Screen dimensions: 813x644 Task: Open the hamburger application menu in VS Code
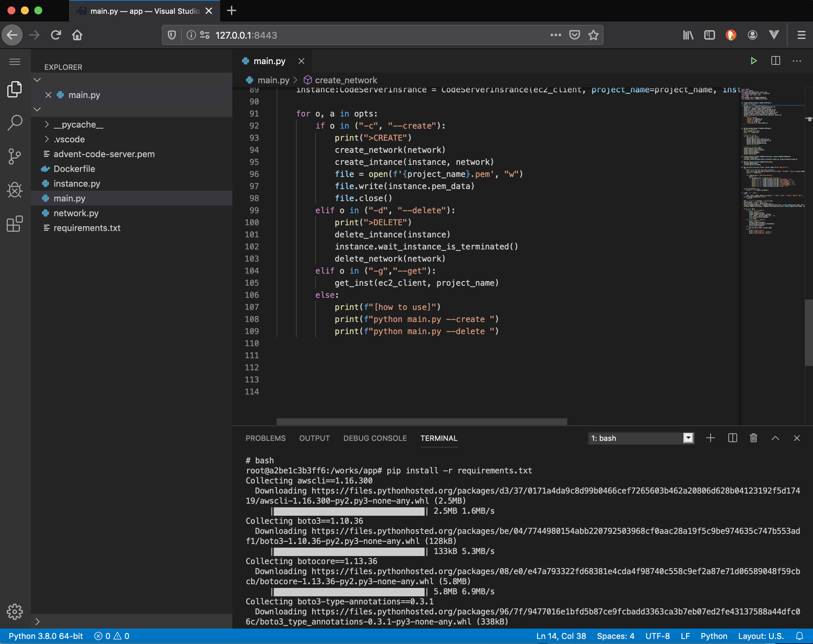click(15, 61)
